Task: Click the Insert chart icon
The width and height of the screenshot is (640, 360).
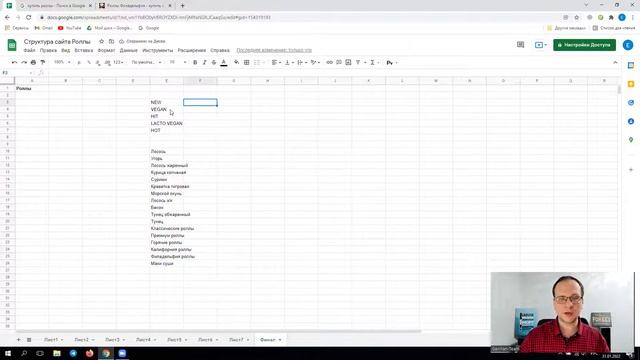Action: (x=348, y=62)
